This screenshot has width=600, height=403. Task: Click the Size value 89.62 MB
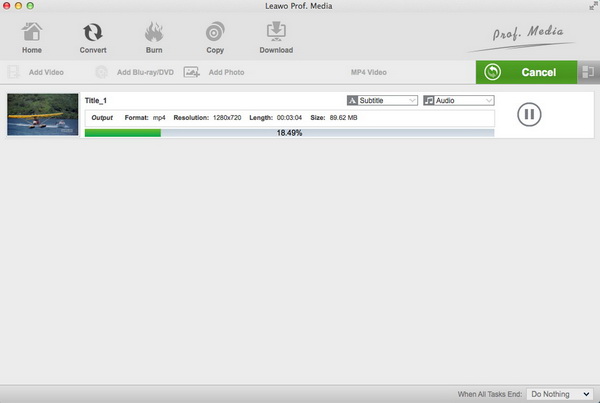click(343, 117)
